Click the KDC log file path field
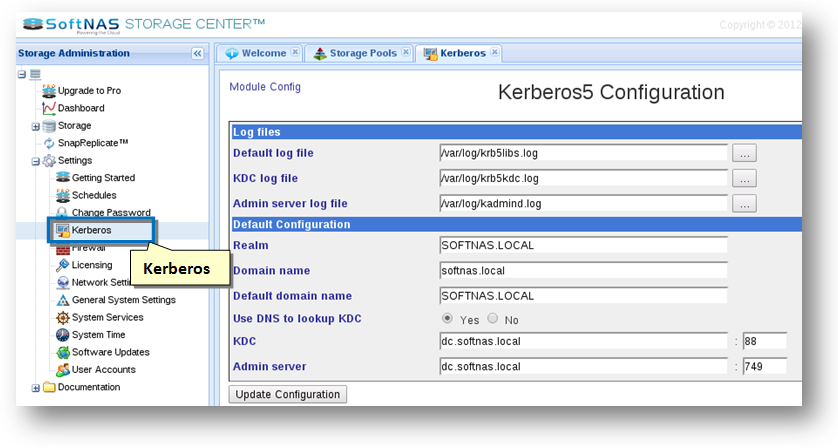 point(584,178)
